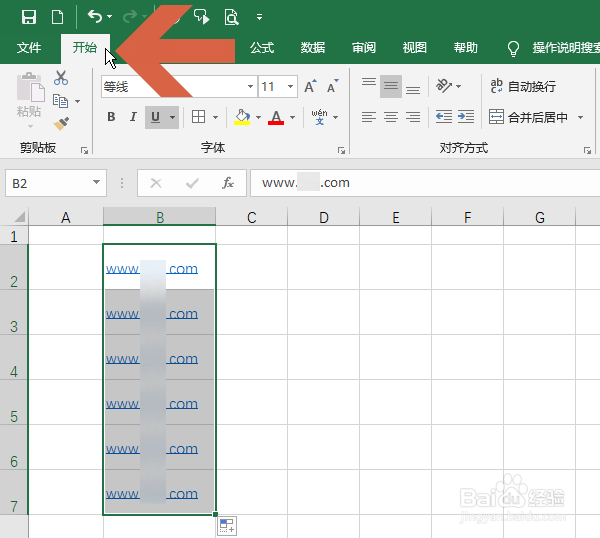Switch to the 开始 tab
600x538 pixels.
[85, 48]
